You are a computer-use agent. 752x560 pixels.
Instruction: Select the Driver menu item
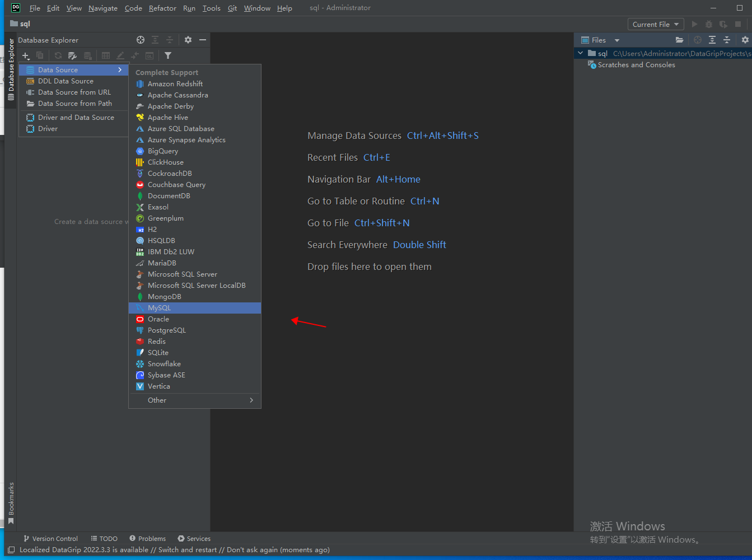[74, 129]
